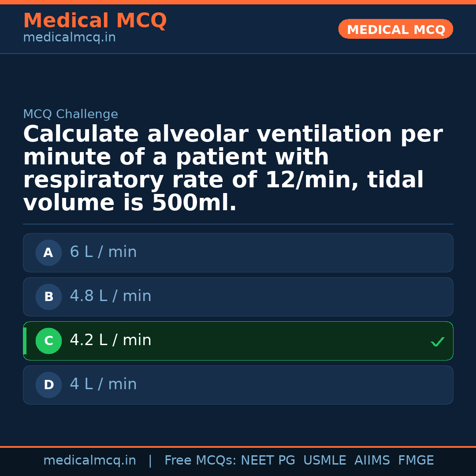Open the medicalmcq.in link below the title

click(x=69, y=38)
